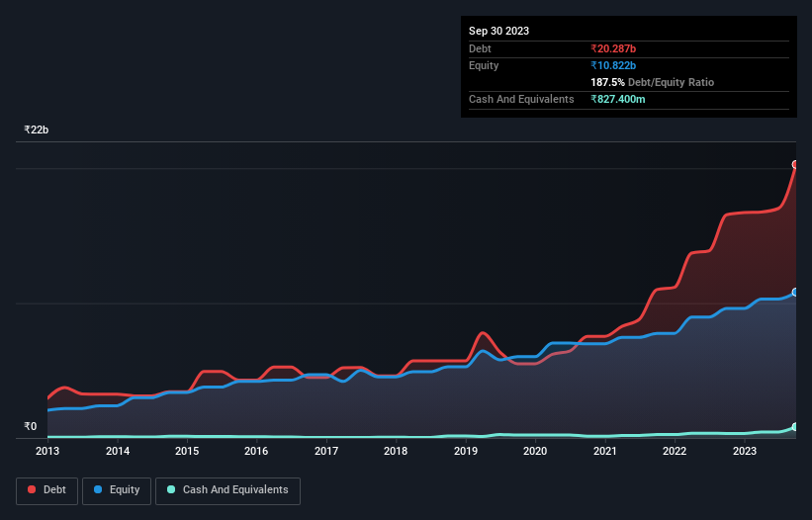Viewport: 812px width, 520px height.
Task: Click Cash And Equivalents tooltip row label
Action: pos(521,99)
